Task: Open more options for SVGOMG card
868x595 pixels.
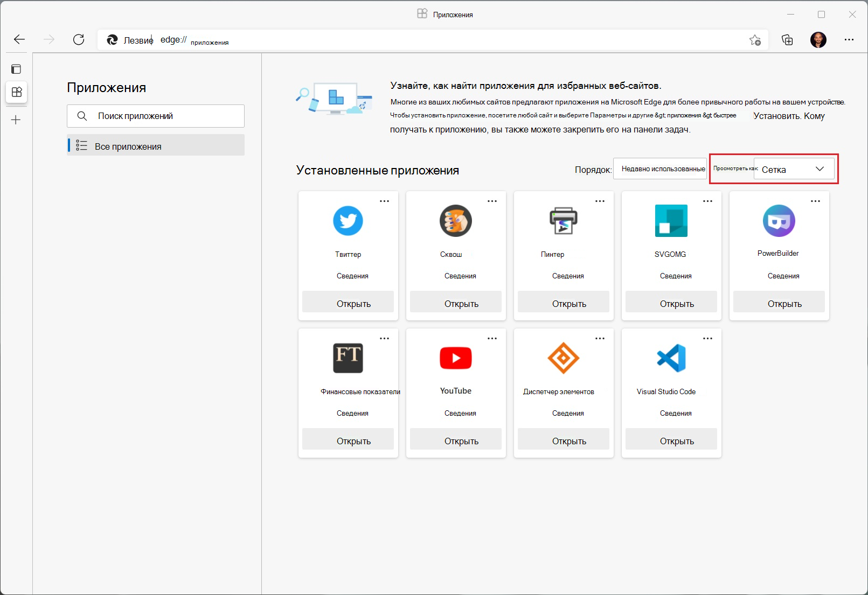Action: coord(707,201)
